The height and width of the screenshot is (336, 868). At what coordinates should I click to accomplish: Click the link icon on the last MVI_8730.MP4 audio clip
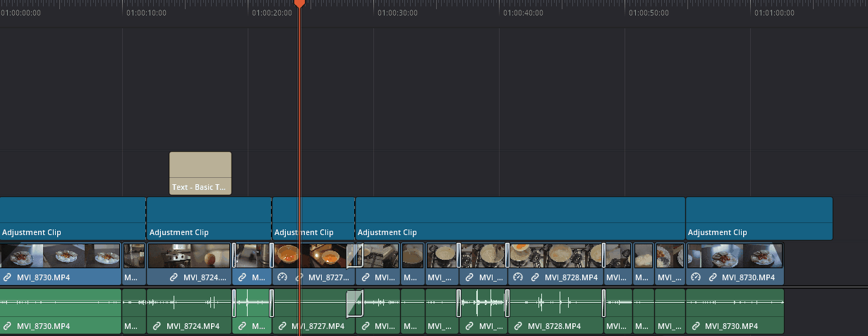696,326
